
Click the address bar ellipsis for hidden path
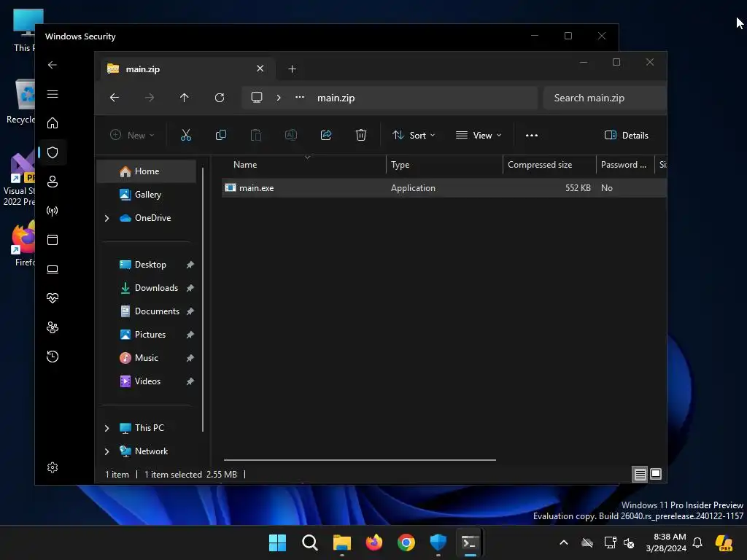click(300, 97)
